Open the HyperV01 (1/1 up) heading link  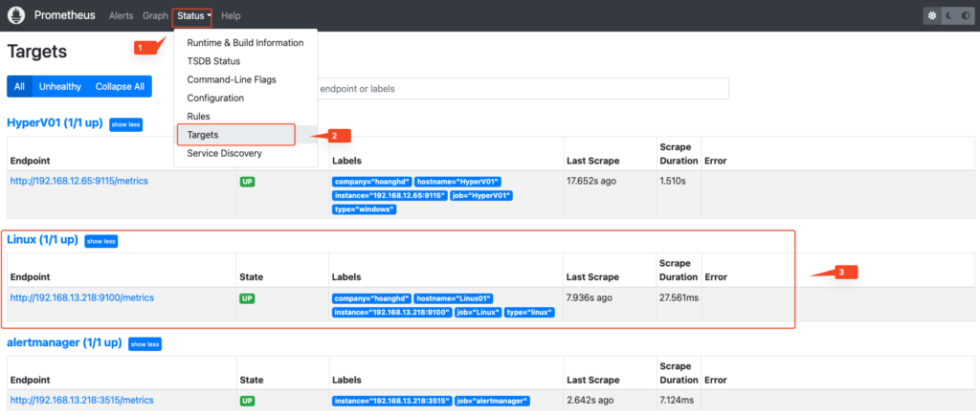[55, 123]
